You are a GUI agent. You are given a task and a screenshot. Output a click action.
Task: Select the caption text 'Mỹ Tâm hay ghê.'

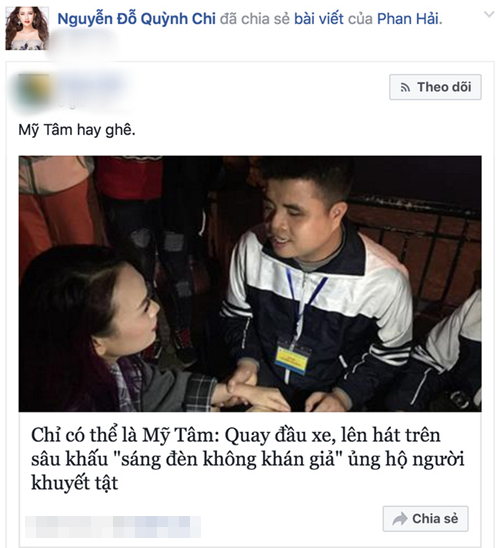pyautogui.click(x=77, y=130)
